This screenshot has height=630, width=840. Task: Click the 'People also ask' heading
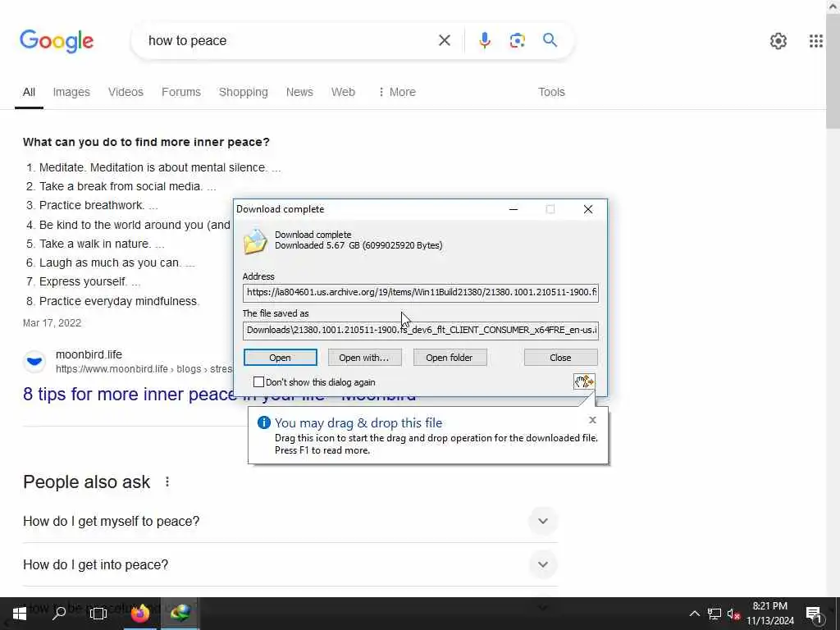pos(87,482)
